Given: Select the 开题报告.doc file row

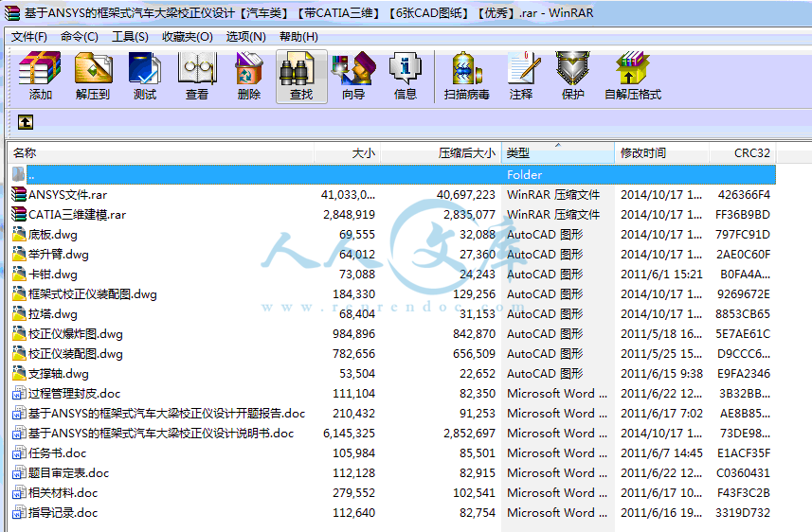Looking at the screenshot, I should coord(392,413).
